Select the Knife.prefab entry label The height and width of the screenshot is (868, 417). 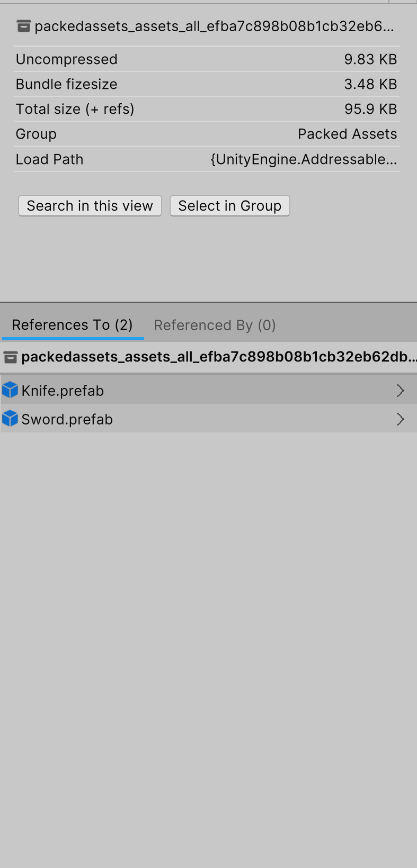pos(63,391)
